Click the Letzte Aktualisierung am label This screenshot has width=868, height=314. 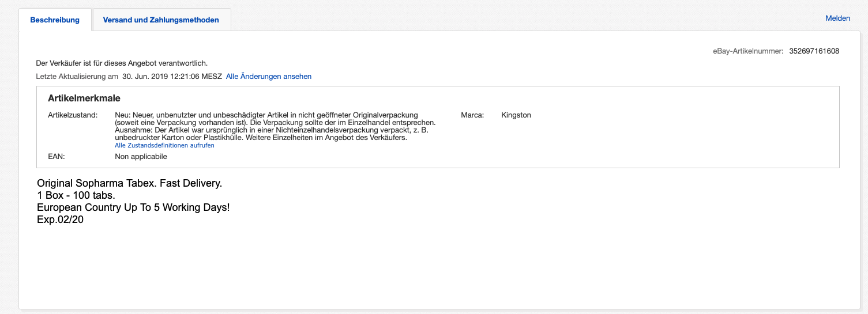pos(77,77)
